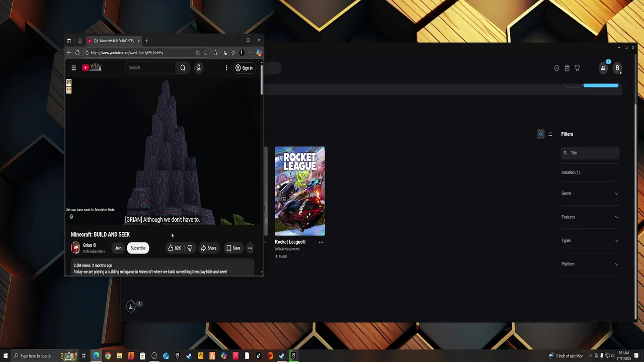Reload the YouTube page in Edge
This screenshot has width=644, height=362.
77,53
